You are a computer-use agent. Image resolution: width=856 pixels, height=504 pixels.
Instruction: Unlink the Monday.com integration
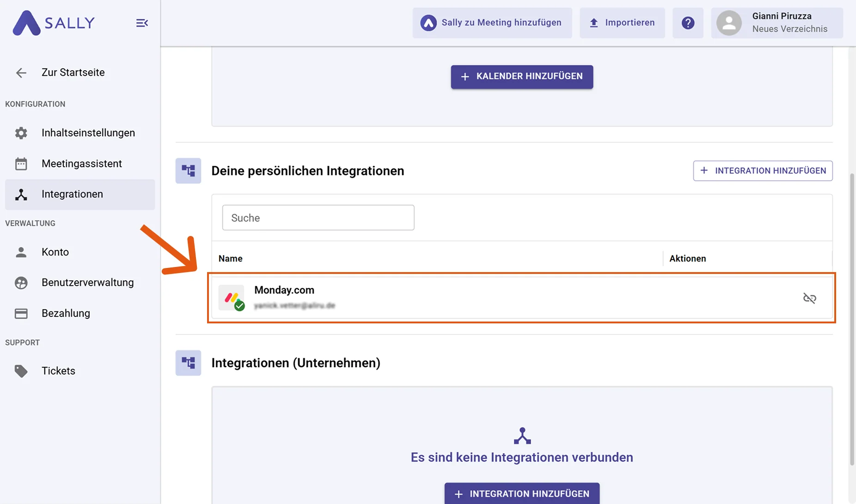[809, 298]
